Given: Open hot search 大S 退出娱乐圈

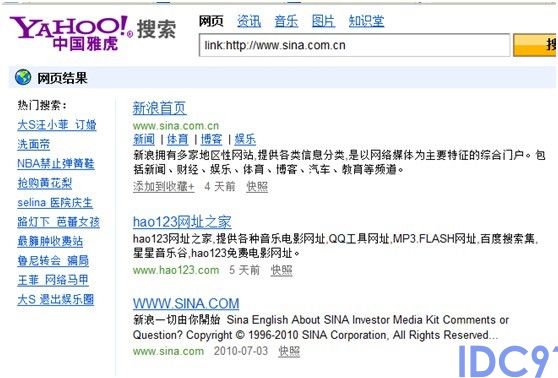Looking at the screenshot, I should [x=56, y=299].
